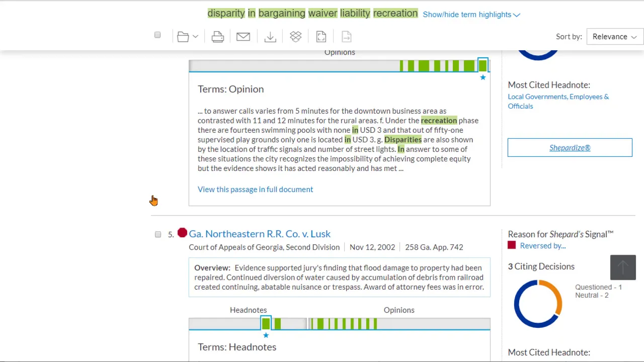Click 'liability' search term at top
Viewport: 644px width, 362px height.
[355, 13]
